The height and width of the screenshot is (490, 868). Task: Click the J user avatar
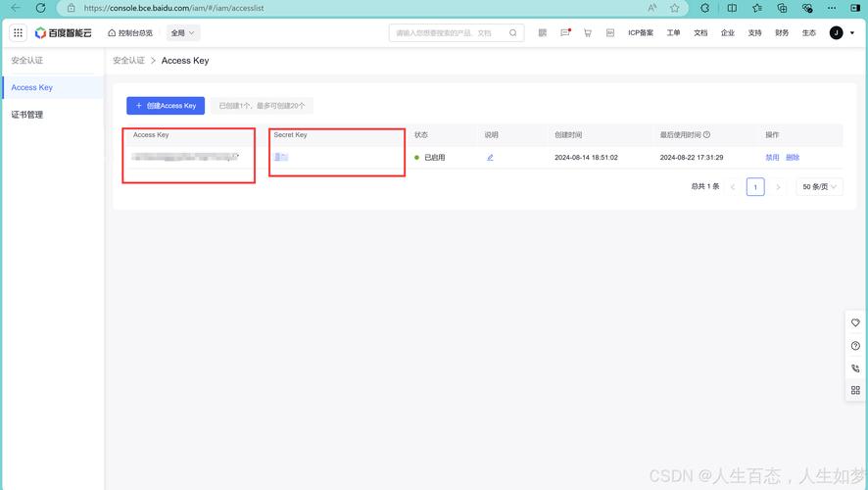click(836, 32)
